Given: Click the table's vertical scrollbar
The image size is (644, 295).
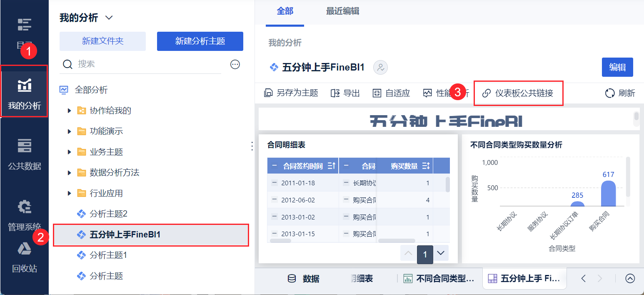Looking at the screenshot, I should tap(448, 184).
